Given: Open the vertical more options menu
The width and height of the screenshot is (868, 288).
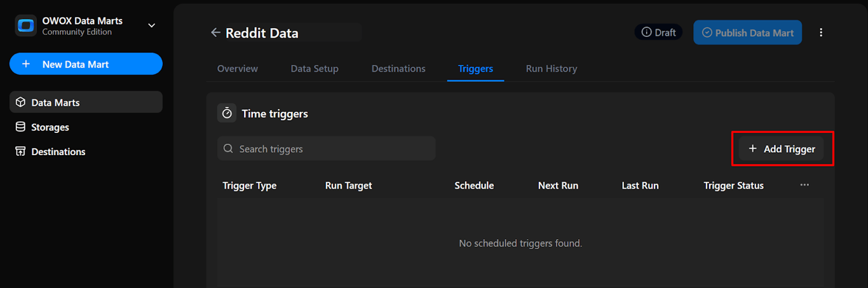Looking at the screenshot, I should click(821, 32).
